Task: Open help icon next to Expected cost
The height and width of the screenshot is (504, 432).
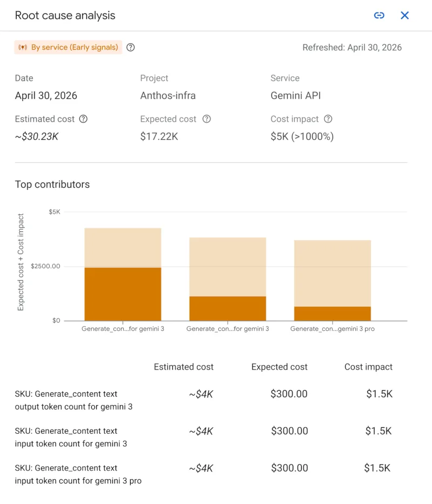Action: pyautogui.click(x=206, y=119)
